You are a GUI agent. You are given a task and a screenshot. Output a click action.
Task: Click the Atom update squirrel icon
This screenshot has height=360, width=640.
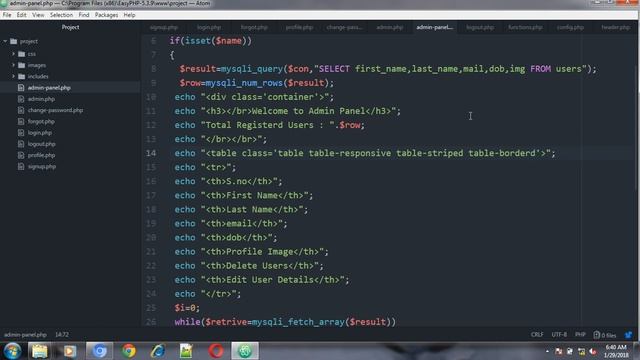629,335
